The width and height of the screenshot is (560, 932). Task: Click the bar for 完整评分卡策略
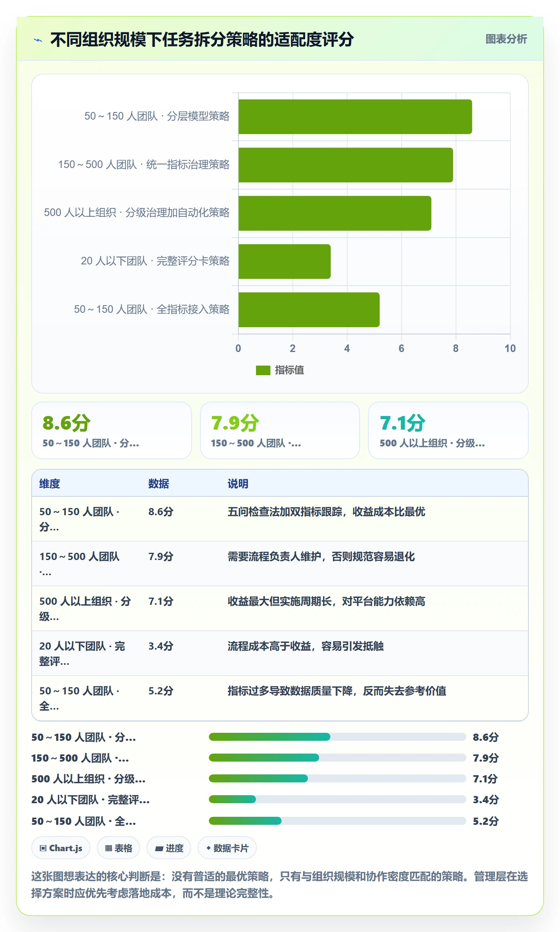284,262
